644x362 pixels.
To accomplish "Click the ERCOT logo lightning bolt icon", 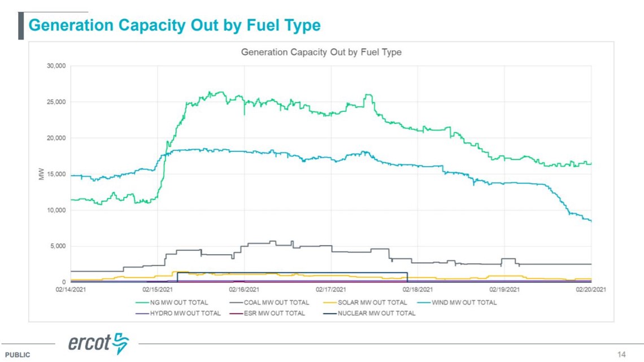I will coord(121,343).
